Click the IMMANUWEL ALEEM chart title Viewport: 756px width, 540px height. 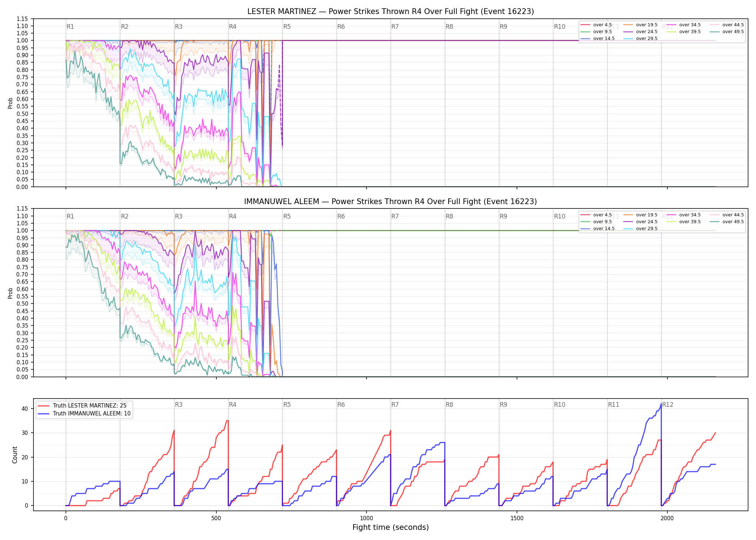click(x=391, y=202)
